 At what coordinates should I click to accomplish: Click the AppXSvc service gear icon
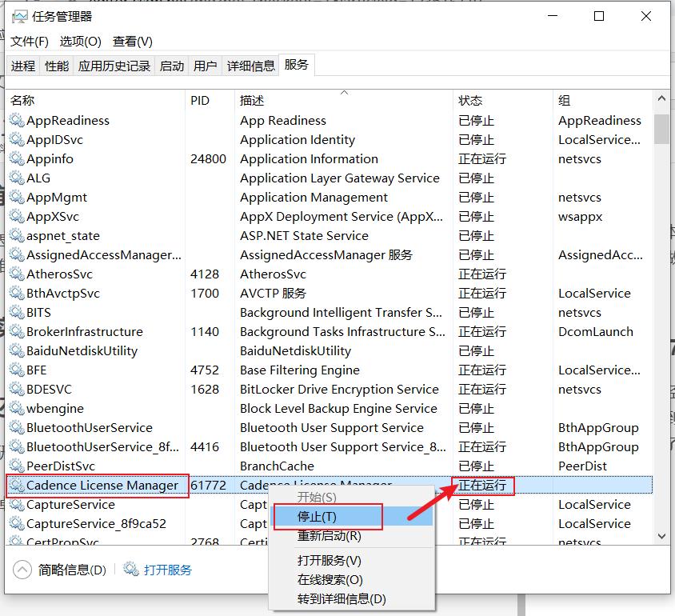17,216
